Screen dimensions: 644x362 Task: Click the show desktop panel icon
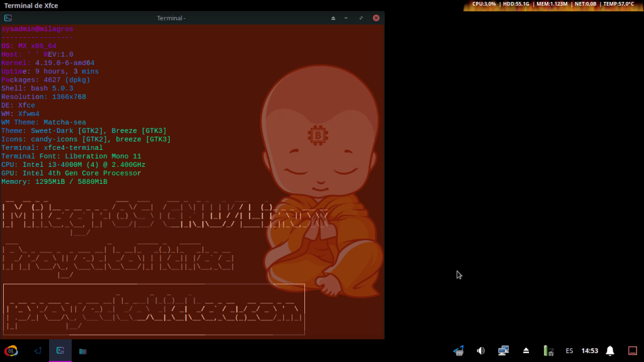click(x=633, y=351)
